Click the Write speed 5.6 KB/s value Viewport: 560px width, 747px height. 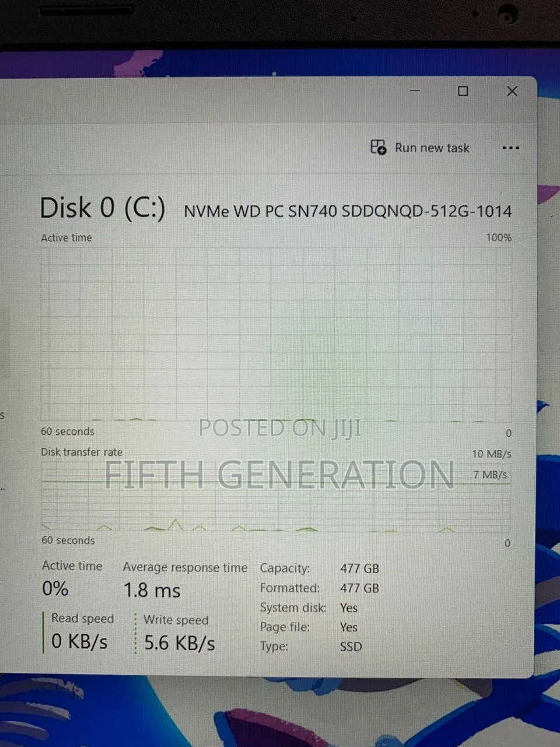pos(179,643)
